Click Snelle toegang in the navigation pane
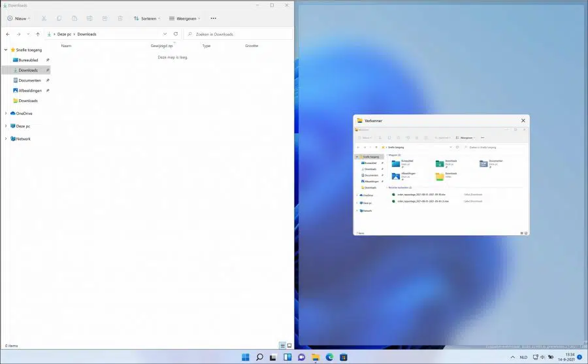 point(29,50)
